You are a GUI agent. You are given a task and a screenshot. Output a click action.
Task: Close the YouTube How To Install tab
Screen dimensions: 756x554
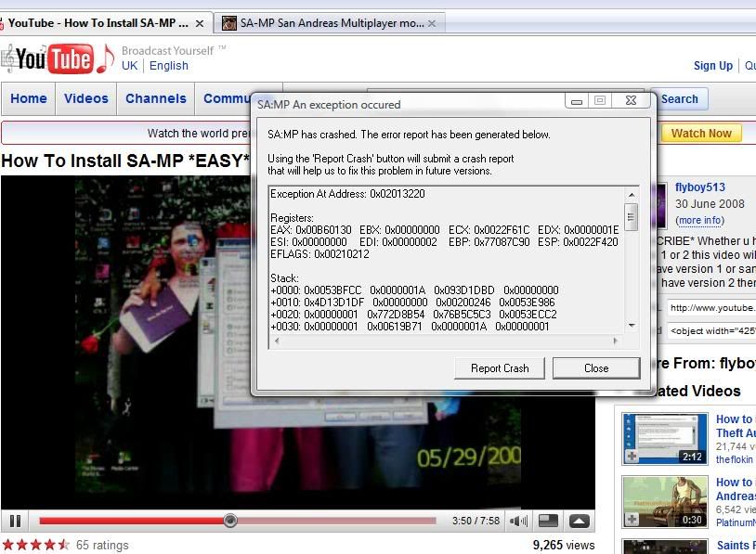click(x=199, y=23)
